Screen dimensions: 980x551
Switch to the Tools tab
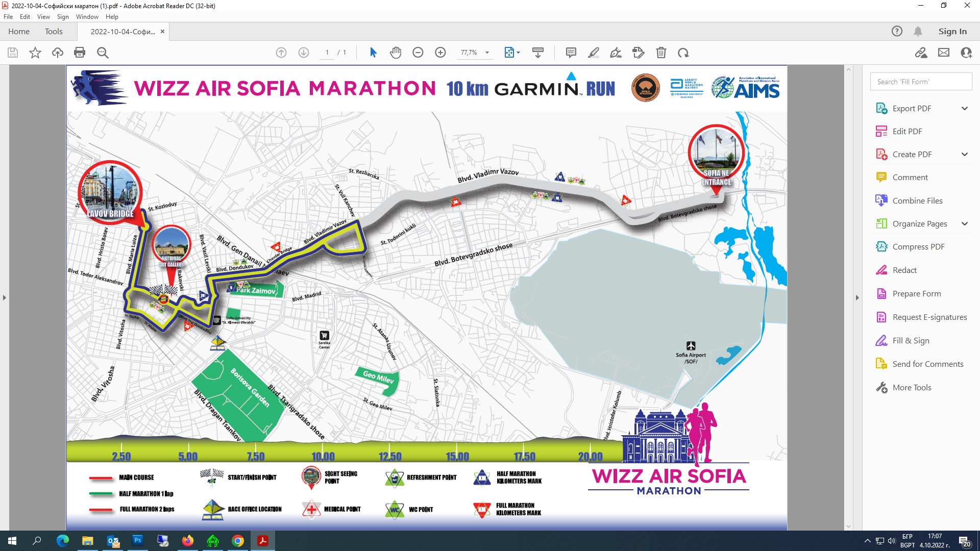[54, 32]
